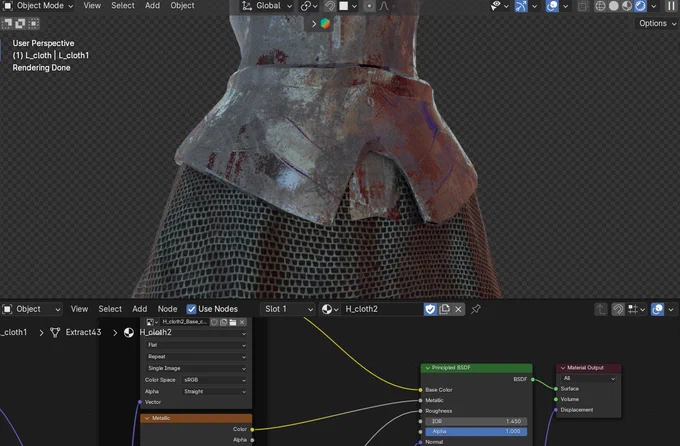Image resolution: width=680 pixels, height=446 pixels.
Task: Open the Single Image source dropdown
Action: coord(196,368)
